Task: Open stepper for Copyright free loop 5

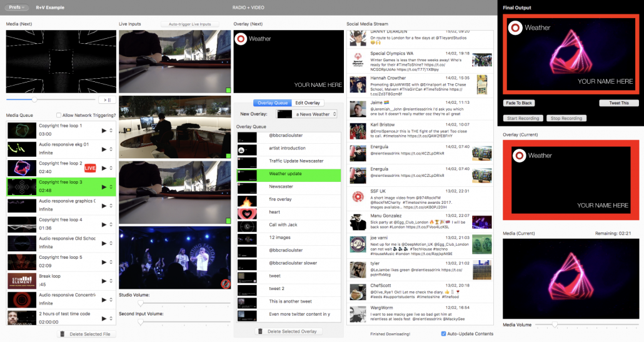Action: pyautogui.click(x=111, y=263)
